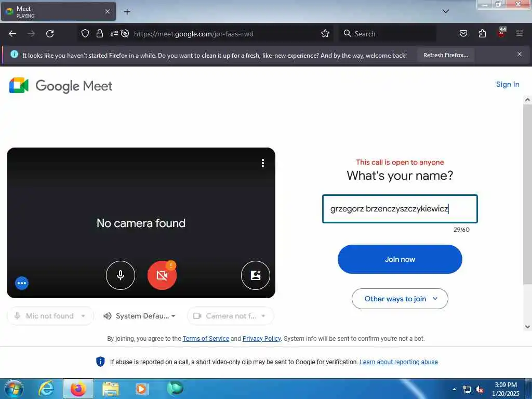Click the muted volume tray icon
532x399 pixels.
(480, 390)
